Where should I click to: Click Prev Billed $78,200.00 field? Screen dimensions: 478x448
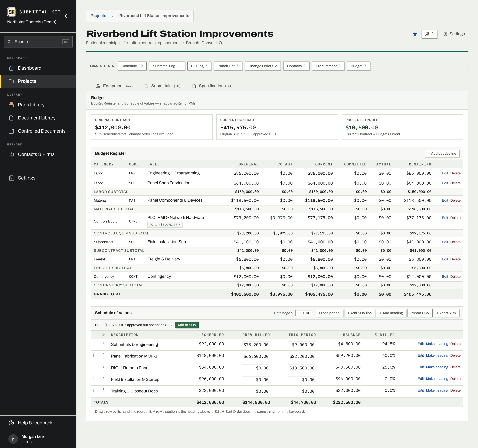[x=256, y=345]
